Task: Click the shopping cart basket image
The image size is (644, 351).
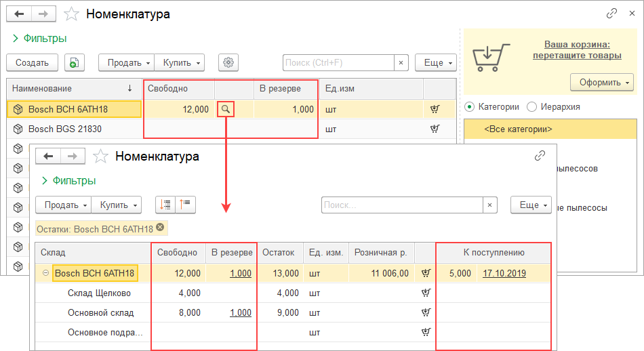Action: click(x=491, y=58)
